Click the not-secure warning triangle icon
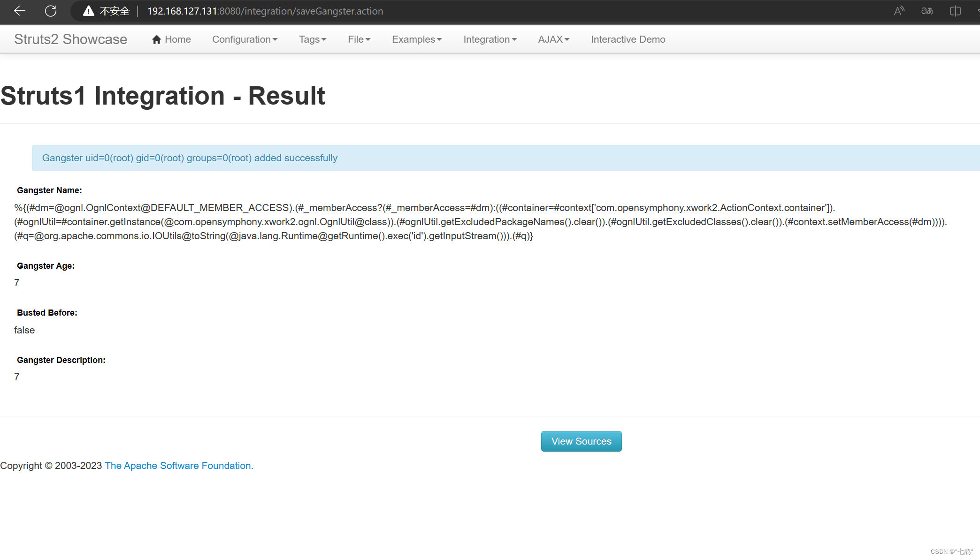Image resolution: width=980 pixels, height=559 pixels. [x=88, y=11]
